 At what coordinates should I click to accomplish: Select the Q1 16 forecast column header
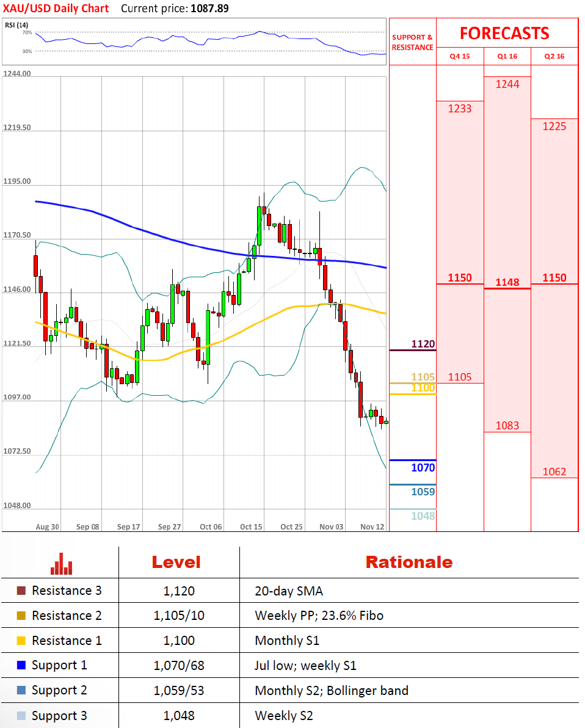[507, 56]
